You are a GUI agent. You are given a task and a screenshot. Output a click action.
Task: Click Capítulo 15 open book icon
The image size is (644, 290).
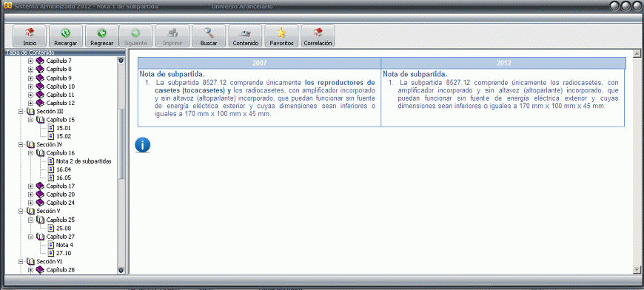[x=40, y=120]
